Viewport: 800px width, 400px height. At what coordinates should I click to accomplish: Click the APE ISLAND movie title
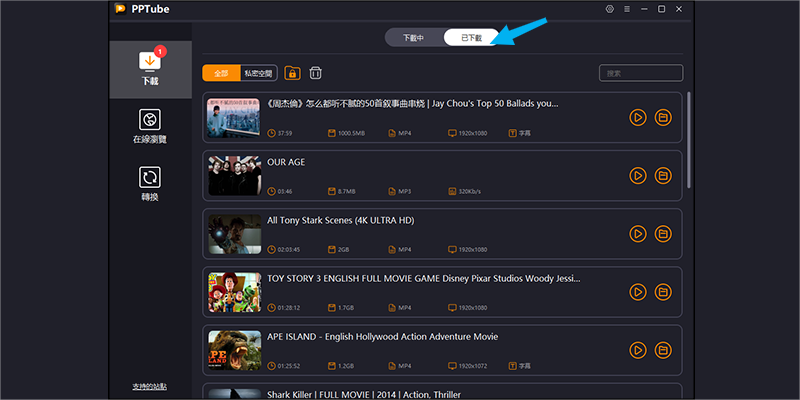(383, 337)
